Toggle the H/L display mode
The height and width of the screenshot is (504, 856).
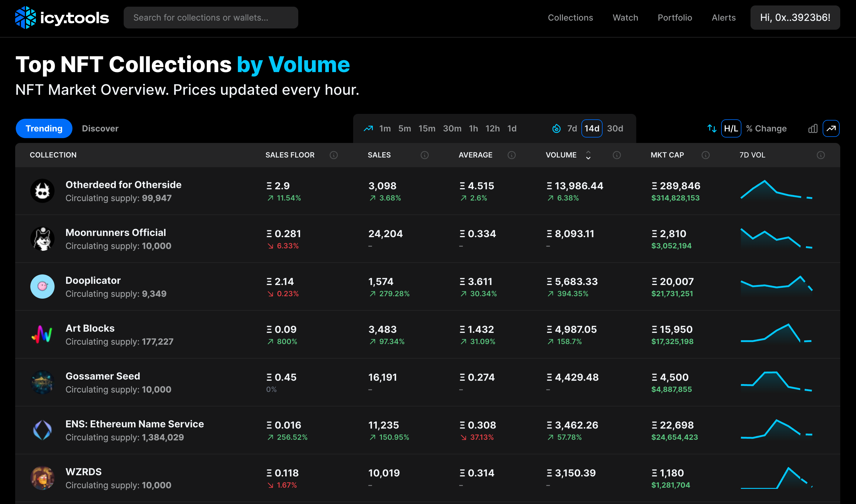[x=731, y=128]
